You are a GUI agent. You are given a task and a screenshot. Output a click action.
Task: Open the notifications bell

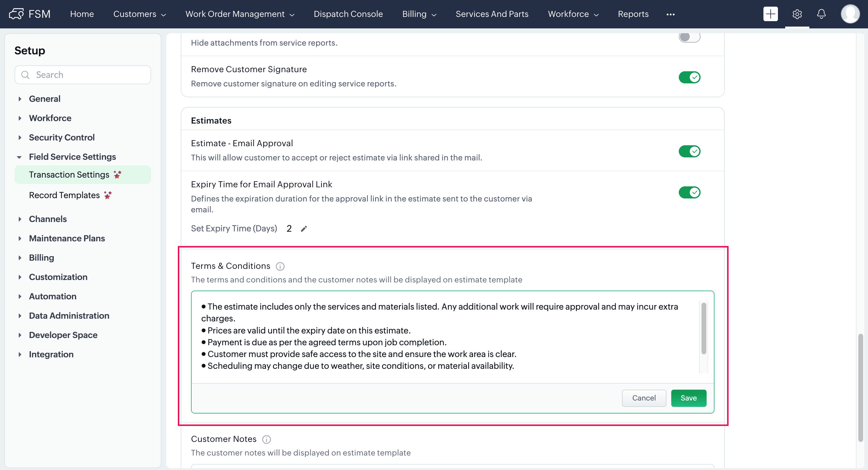821,14
